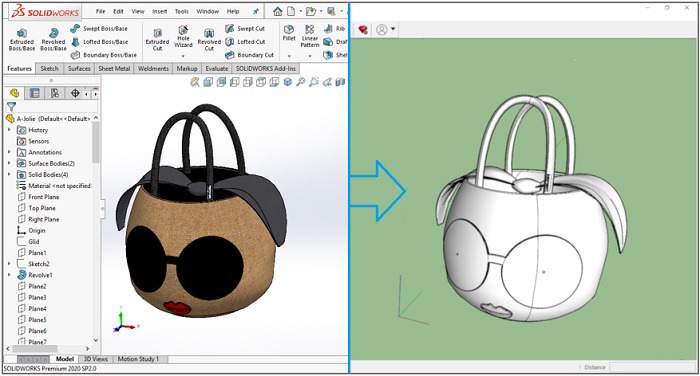Switch to the Sheet Metal tab
Image resolution: width=700 pixels, height=376 pixels.
(114, 68)
